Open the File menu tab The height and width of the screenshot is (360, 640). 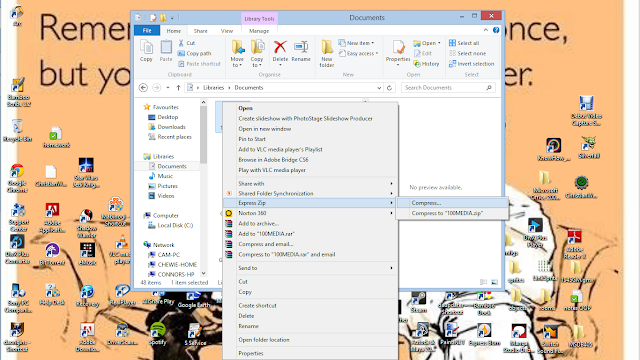[147, 31]
